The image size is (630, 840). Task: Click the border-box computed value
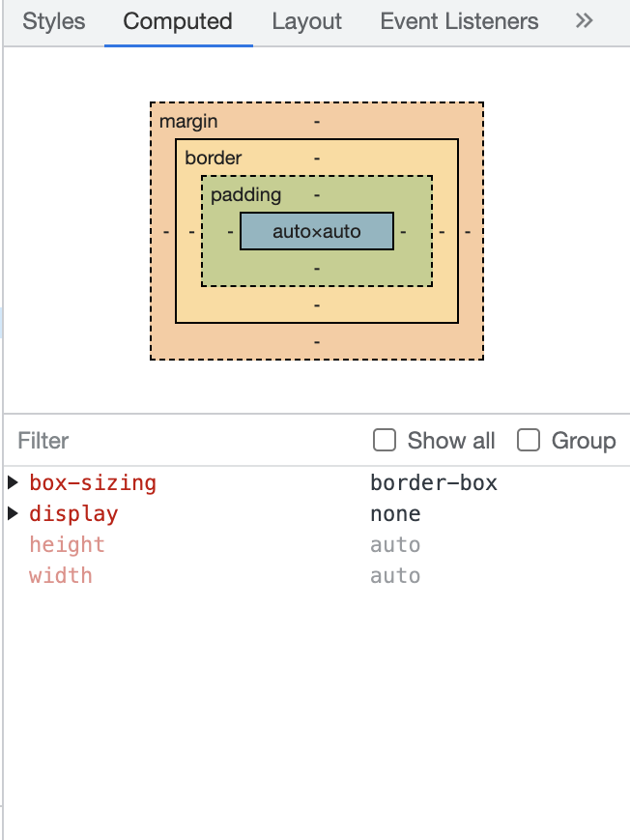point(433,483)
